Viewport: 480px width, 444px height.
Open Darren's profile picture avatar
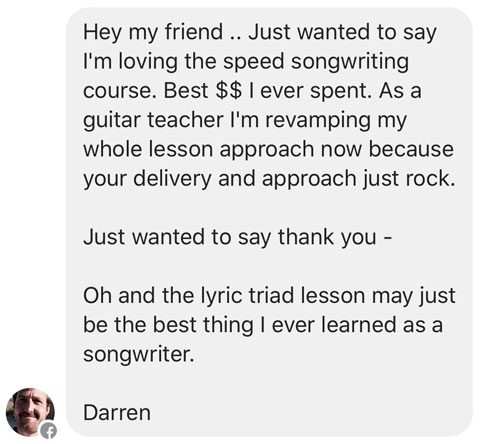coord(30,412)
